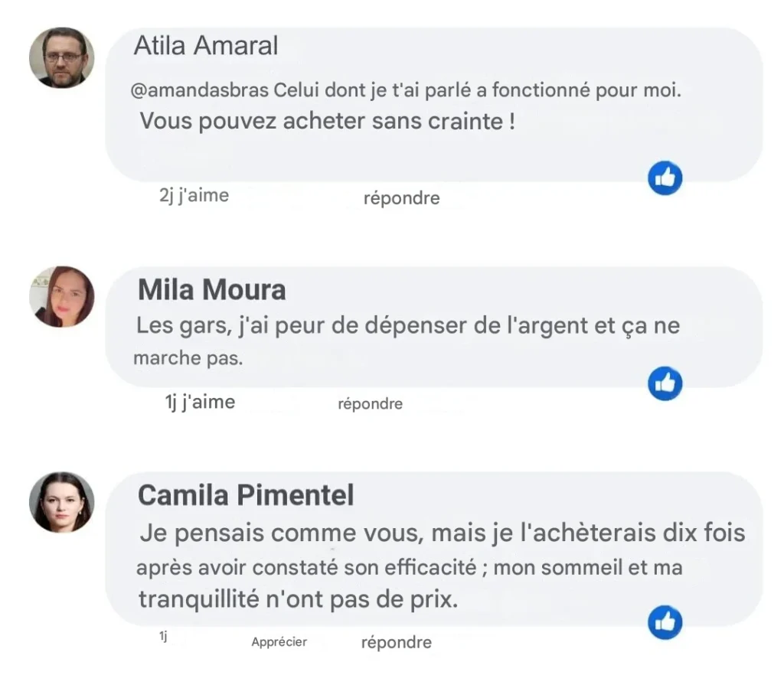
Task: Click "j'aime" under Atila Amaral's comment
Action: (x=203, y=195)
